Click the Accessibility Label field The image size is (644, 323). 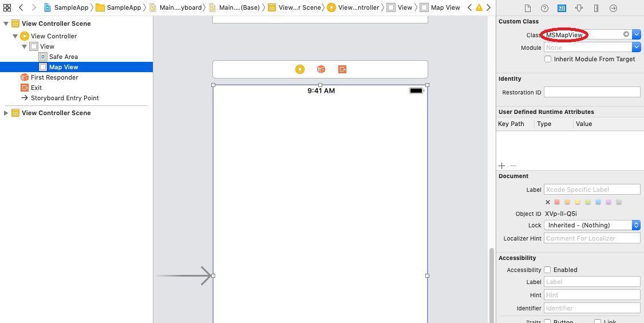[592, 282]
